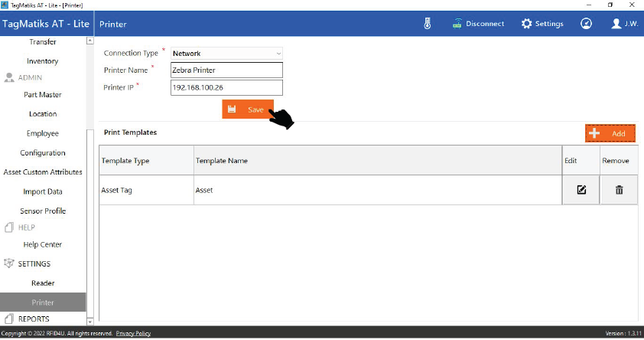
Task: Focus the Printer IP input field
Action: pyautogui.click(x=226, y=88)
